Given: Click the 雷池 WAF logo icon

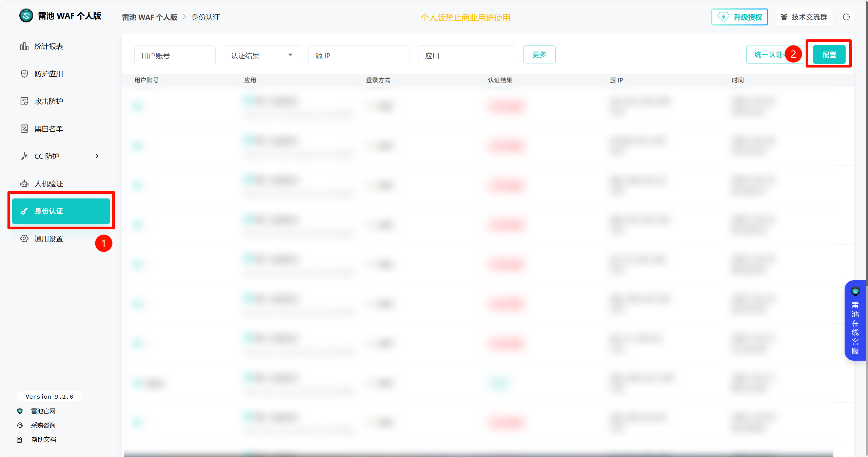Looking at the screenshot, I should tap(26, 16).
